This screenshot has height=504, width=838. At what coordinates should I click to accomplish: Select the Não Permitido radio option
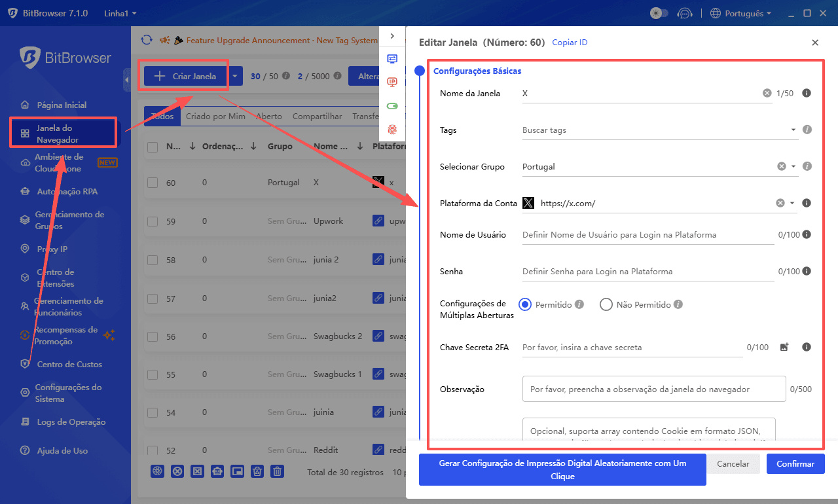[x=606, y=304]
